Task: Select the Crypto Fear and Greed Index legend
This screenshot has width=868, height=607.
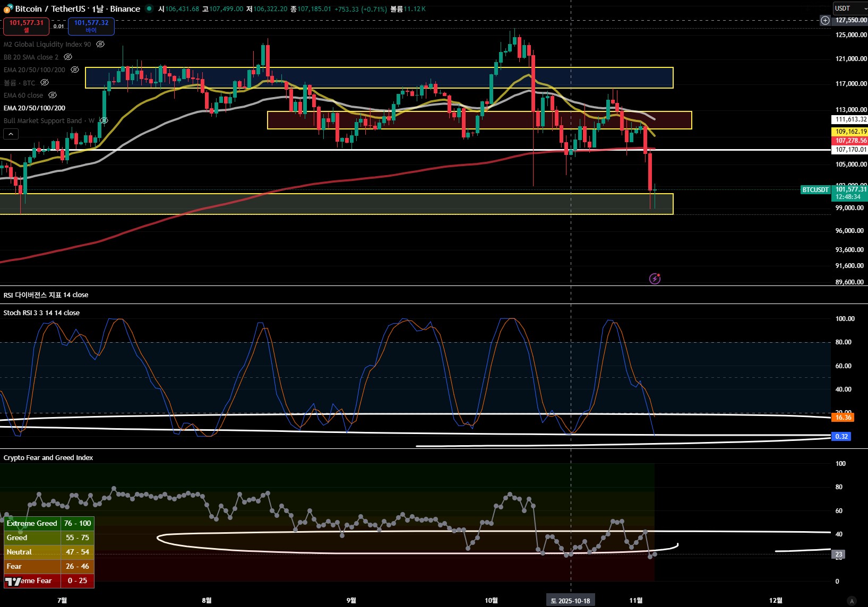Action: [x=48, y=458]
